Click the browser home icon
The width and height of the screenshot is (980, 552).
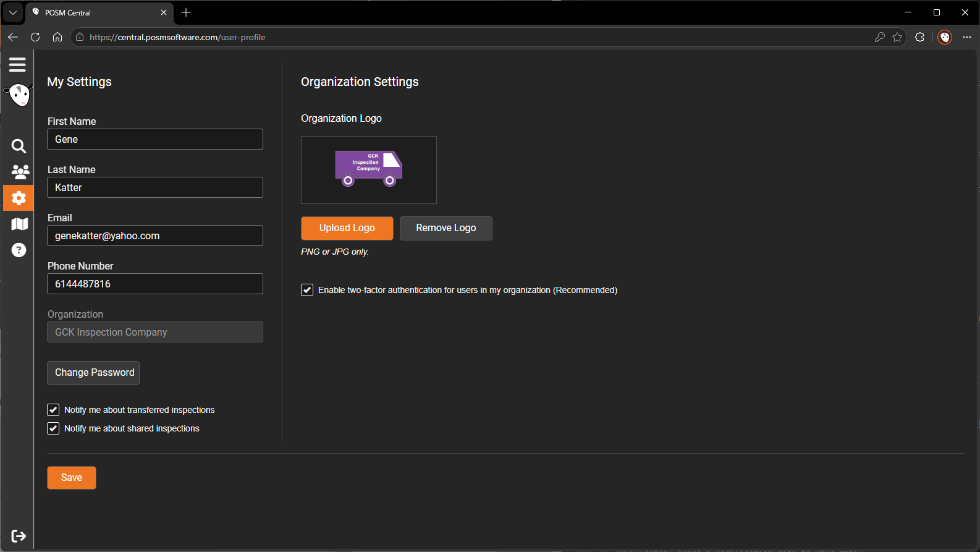[57, 37]
